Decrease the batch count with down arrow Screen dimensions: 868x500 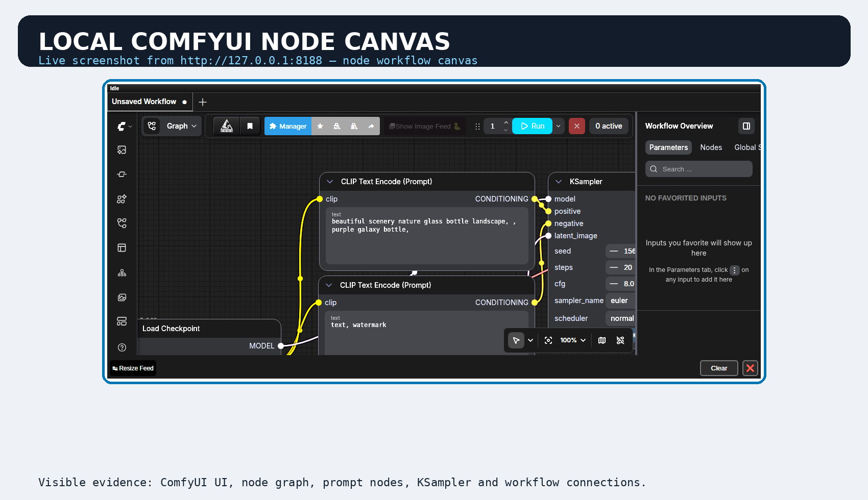click(x=506, y=130)
